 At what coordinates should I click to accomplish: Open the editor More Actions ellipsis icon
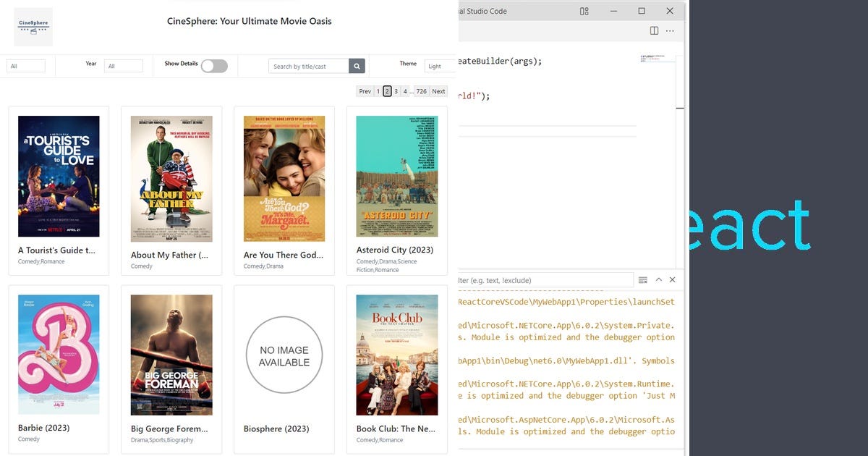(x=669, y=30)
